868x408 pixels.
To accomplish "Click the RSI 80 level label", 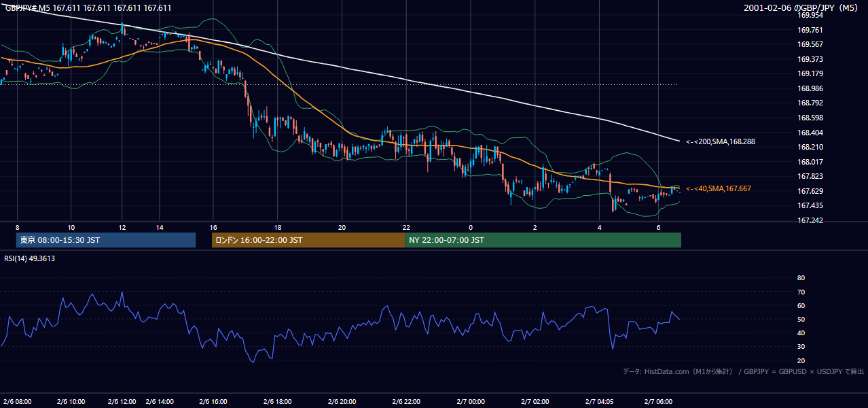I will (x=801, y=278).
